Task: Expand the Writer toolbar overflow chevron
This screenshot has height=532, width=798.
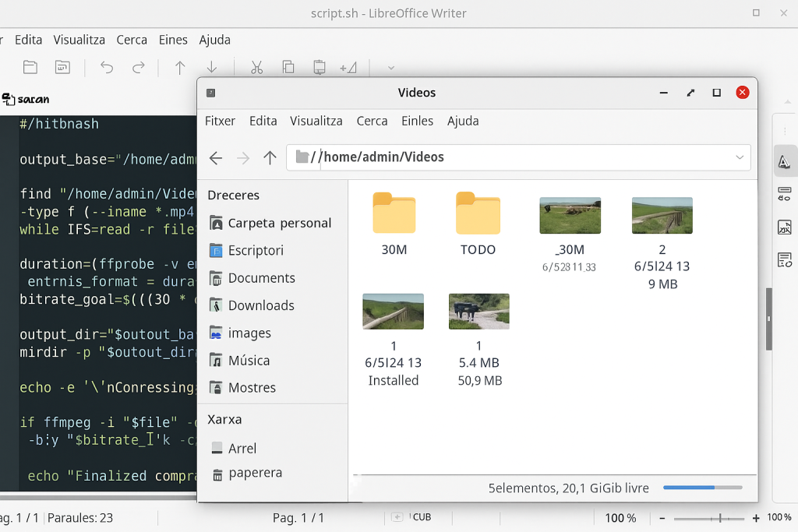Action: [391, 68]
